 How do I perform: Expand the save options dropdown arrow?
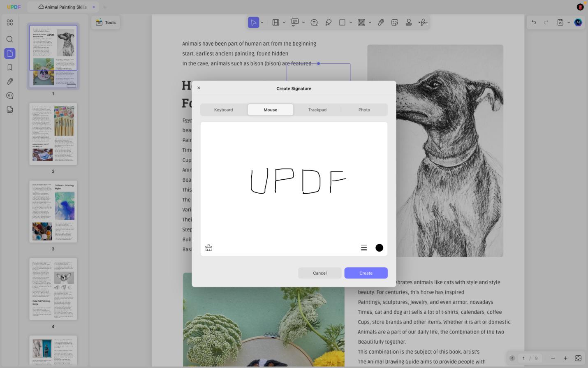click(x=569, y=23)
